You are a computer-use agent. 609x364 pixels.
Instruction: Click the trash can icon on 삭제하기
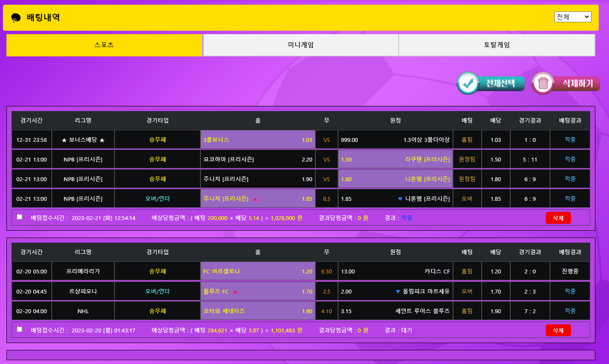pyautogui.click(x=543, y=83)
